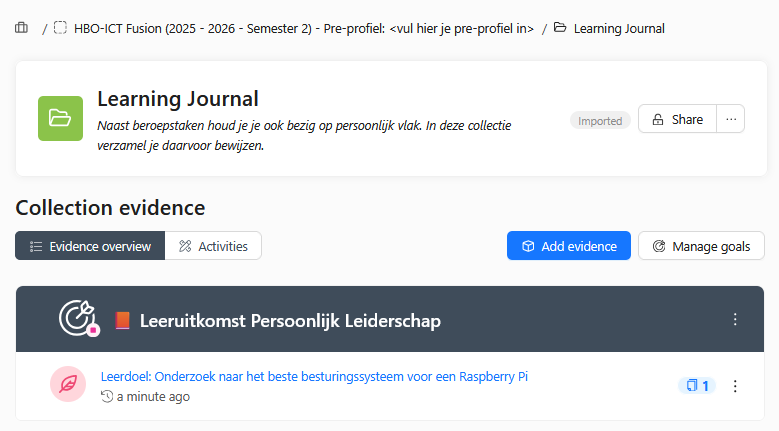
Task: Open Manage goals
Action: (701, 246)
